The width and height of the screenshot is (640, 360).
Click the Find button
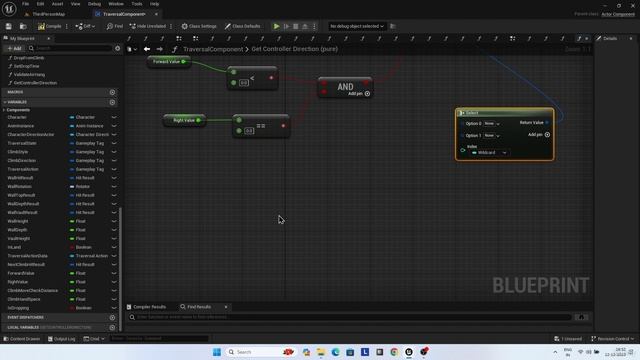[x=115, y=26]
